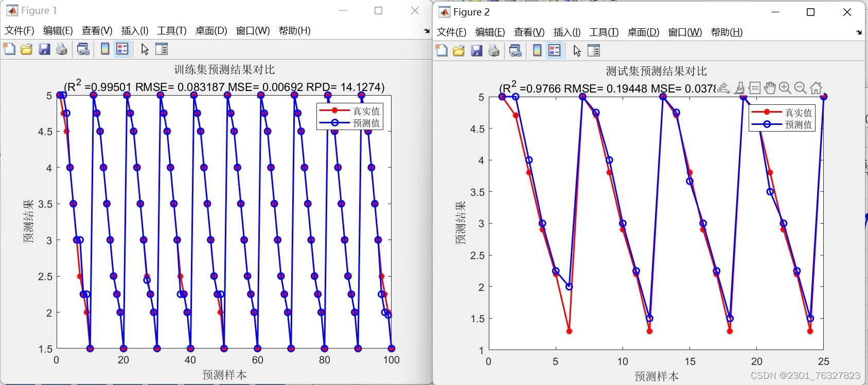Open Property Inspector icon in Figure 1 toolbar

pyautogui.click(x=162, y=49)
